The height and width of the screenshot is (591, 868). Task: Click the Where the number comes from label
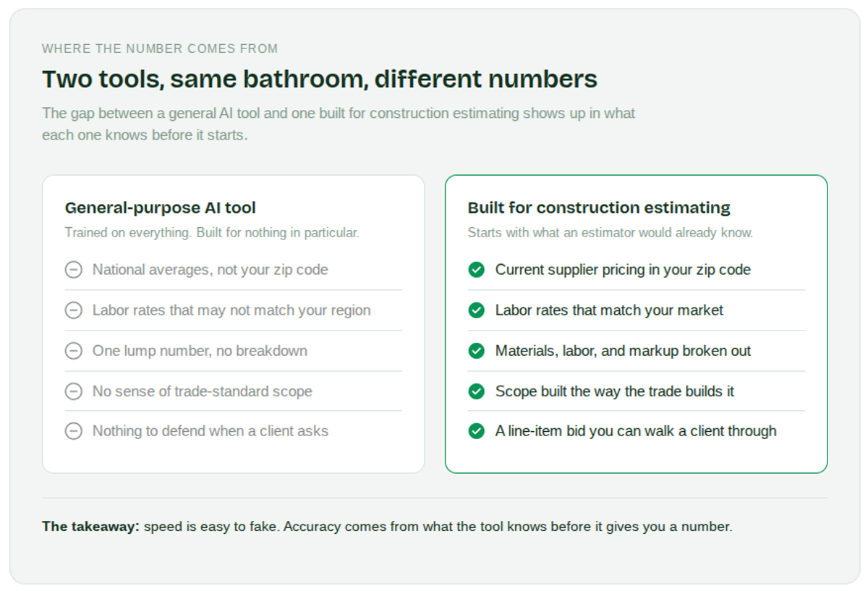(x=160, y=49)
